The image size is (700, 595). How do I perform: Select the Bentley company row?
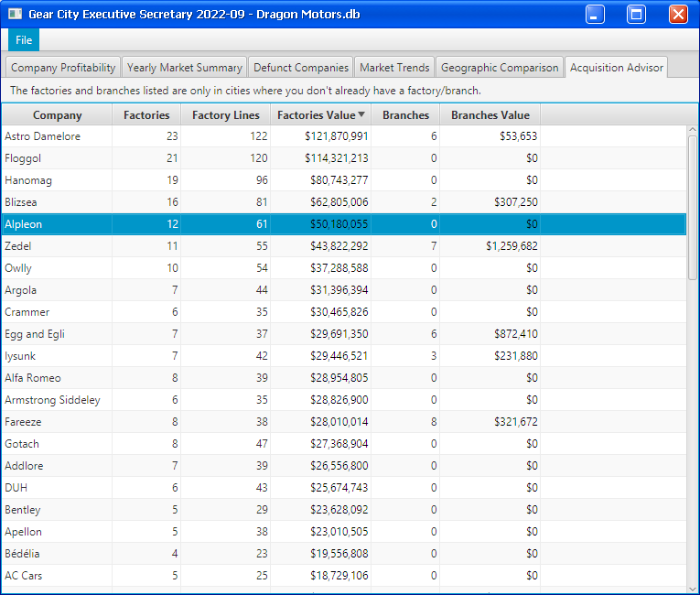pos(344,510)
